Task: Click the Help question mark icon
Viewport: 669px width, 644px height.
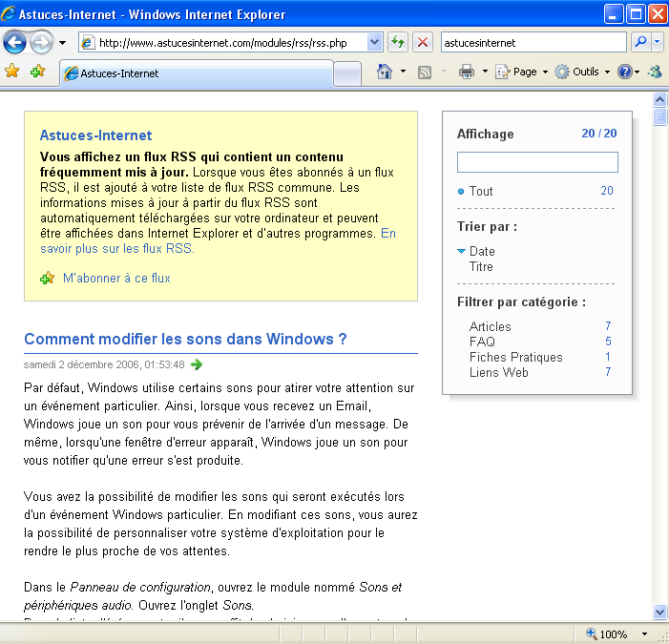Action: tap(625, 72)
